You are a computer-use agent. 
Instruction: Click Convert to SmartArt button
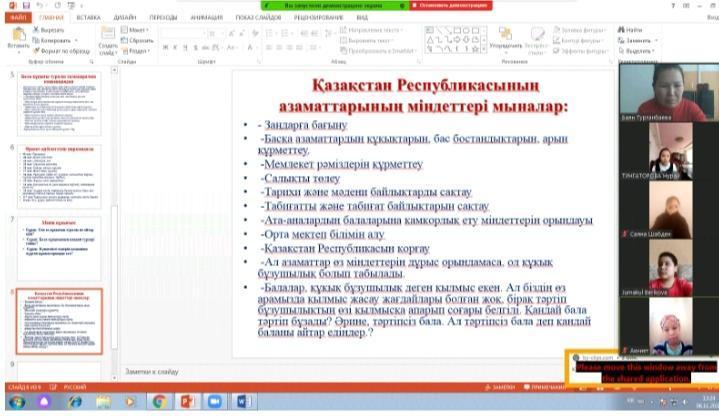click(378, 51)
